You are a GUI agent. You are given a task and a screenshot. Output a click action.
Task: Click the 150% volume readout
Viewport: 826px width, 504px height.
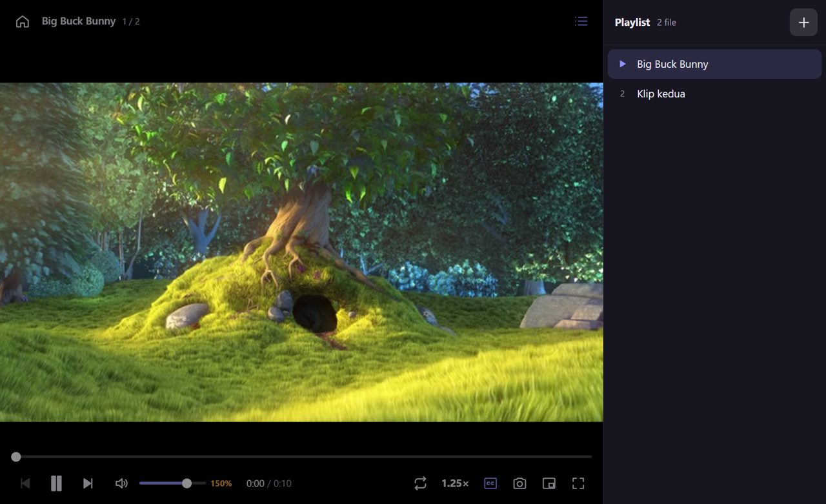(x=221, y=483)
